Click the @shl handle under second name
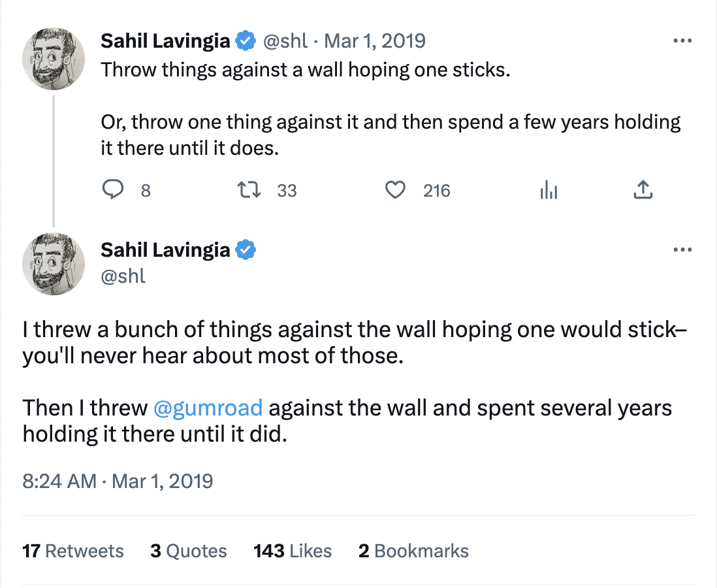Screen dimensions: 717x588 pyautogui.click(x=123, y=276)
